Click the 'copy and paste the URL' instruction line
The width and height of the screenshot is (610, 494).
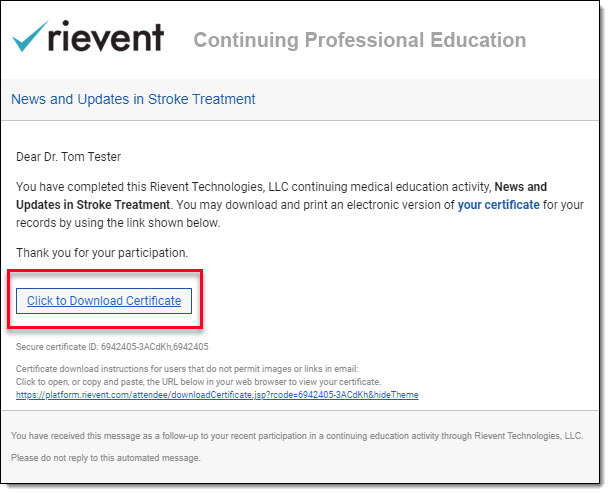pyautogui.click(x=198, y=382)
